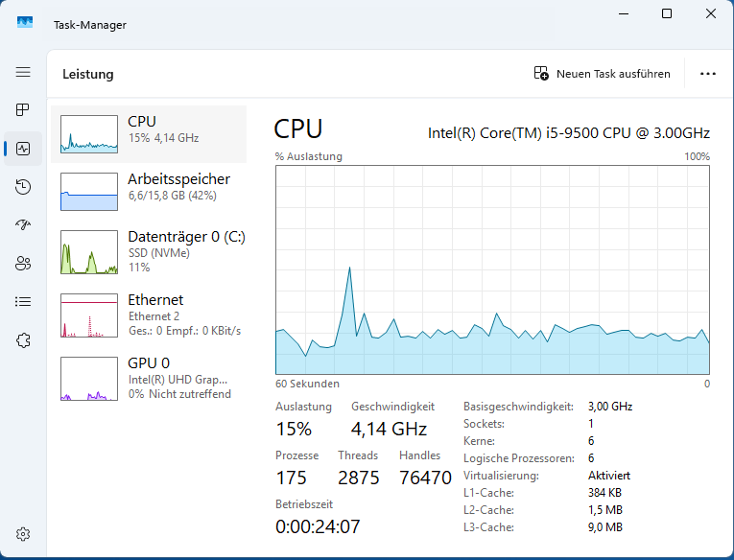The width and height of the screenshot is (734, 560).
Task: Select the Ethernet performance entry
Action: click(x=149, y=315)
